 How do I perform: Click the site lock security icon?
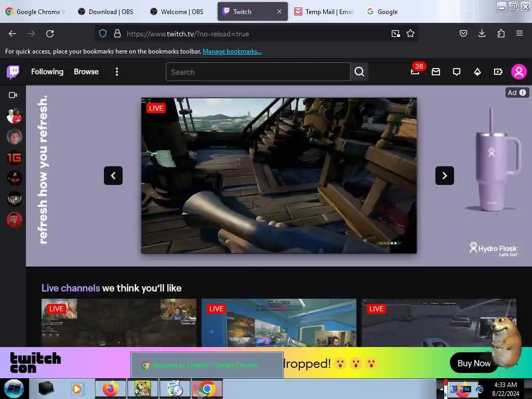point(117,34)
